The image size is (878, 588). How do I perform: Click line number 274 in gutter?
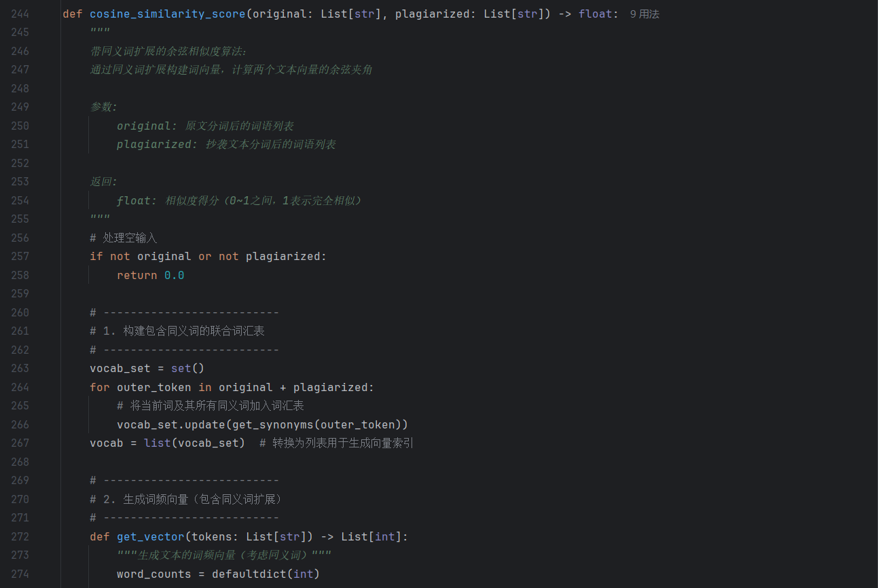[20, 574]
